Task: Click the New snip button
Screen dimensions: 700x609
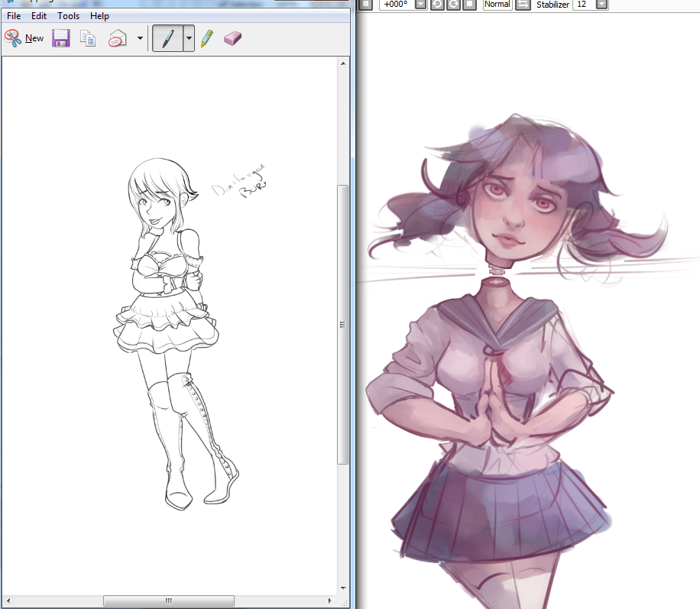Action: pyautogui.click(x=24, y=38)
